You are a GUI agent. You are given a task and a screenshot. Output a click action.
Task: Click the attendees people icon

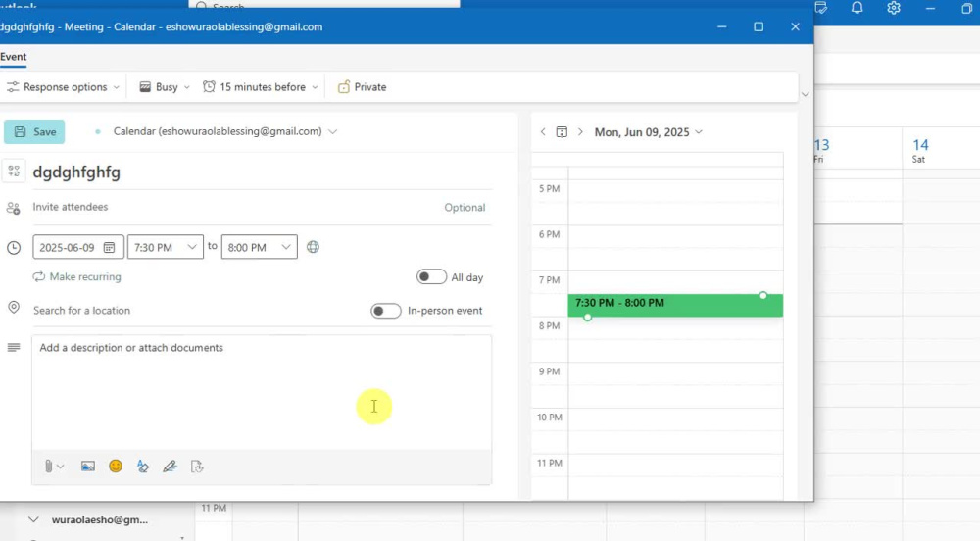pyautogui.click(x=13, y=208)
